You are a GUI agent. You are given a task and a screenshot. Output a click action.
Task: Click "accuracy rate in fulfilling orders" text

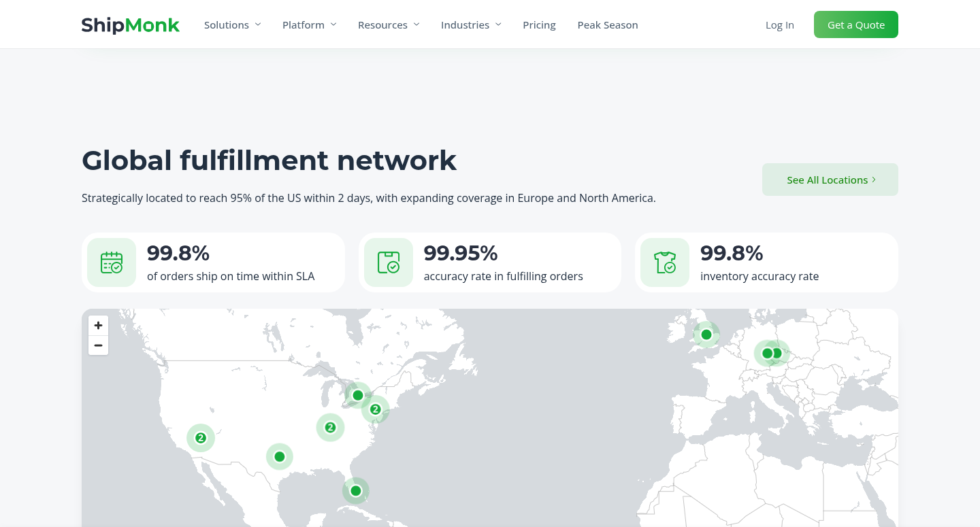pos(504,277)
